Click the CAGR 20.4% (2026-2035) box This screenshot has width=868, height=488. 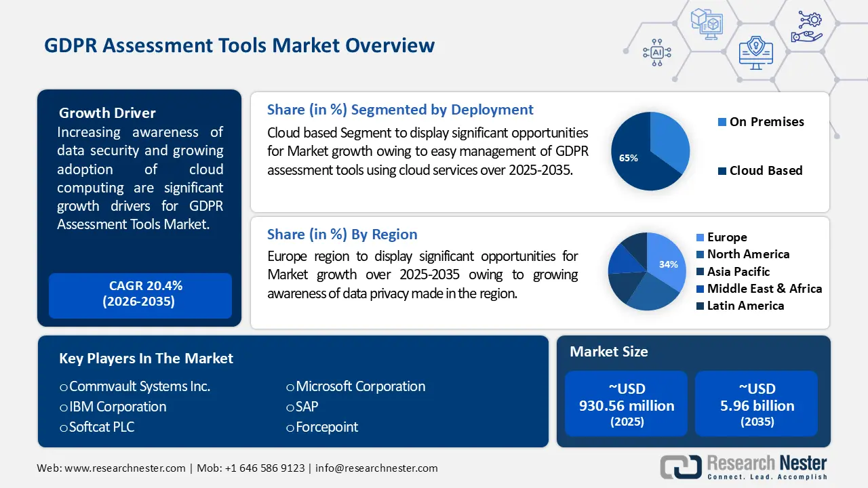point(140,296)
